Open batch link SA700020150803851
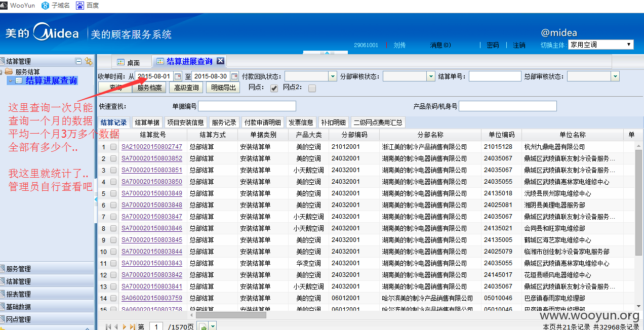Image resolution: width=644 pixels, height=330 pixels. [x=152, y=170]
